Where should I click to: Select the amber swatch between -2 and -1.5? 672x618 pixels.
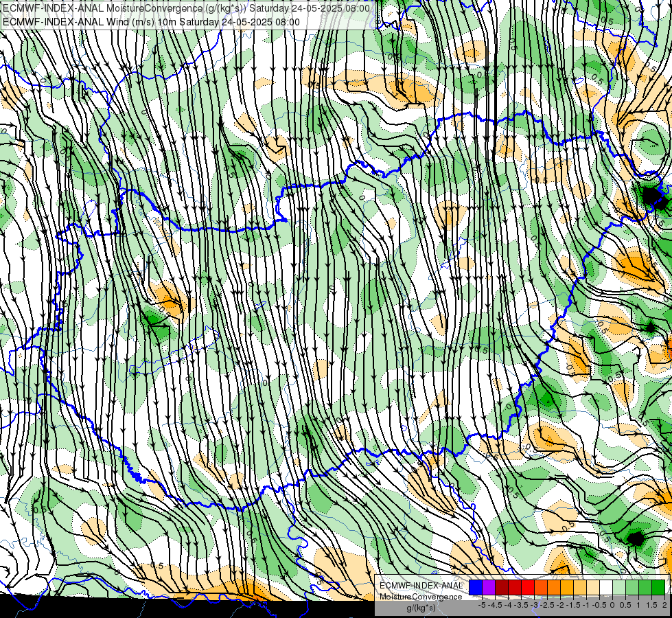pos(567,587)
